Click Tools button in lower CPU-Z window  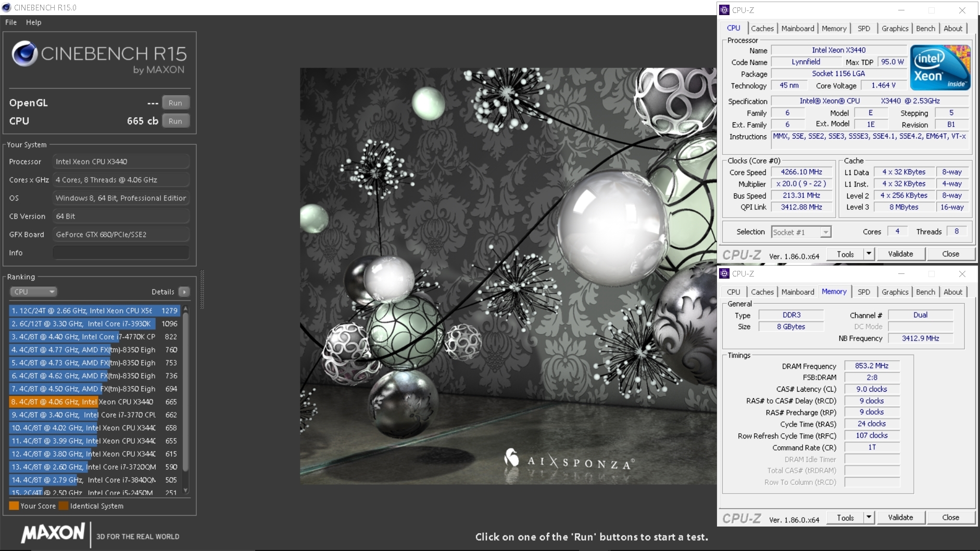845,517
